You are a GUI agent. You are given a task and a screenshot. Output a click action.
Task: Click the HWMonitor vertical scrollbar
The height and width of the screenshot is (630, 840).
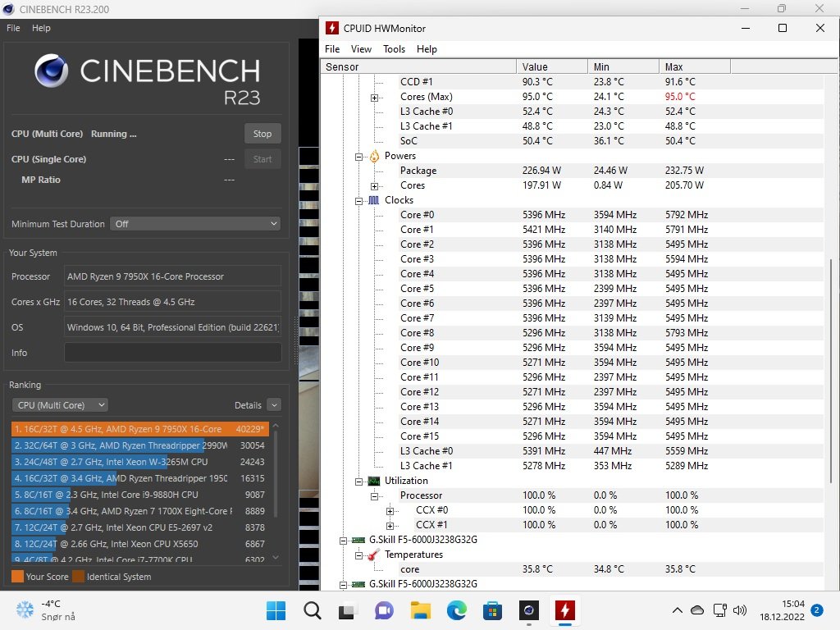click(x=831, y=372)
